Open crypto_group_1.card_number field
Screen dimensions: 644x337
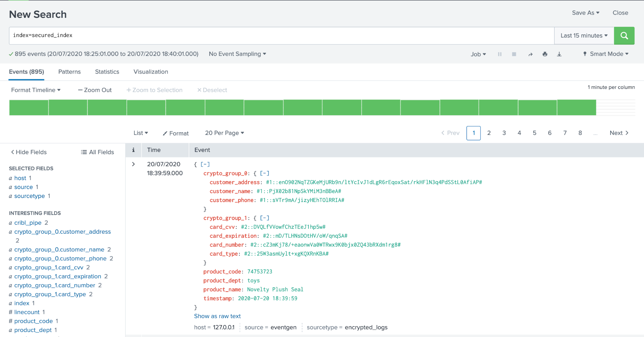55,286
